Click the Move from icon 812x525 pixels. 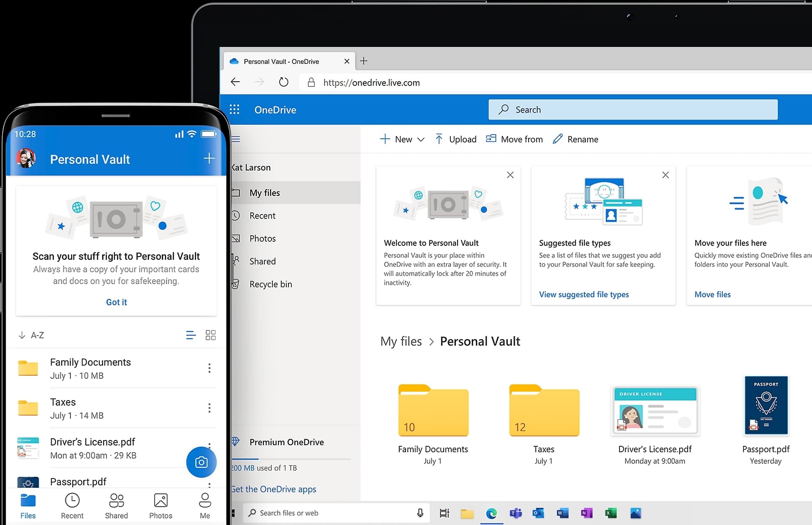coord(491,139)
